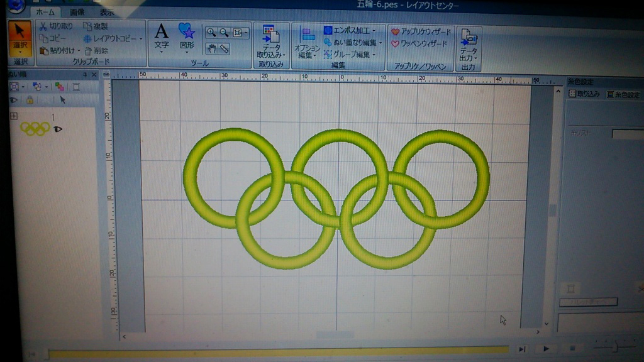Click the zoom in magnifier

point(211,33)
